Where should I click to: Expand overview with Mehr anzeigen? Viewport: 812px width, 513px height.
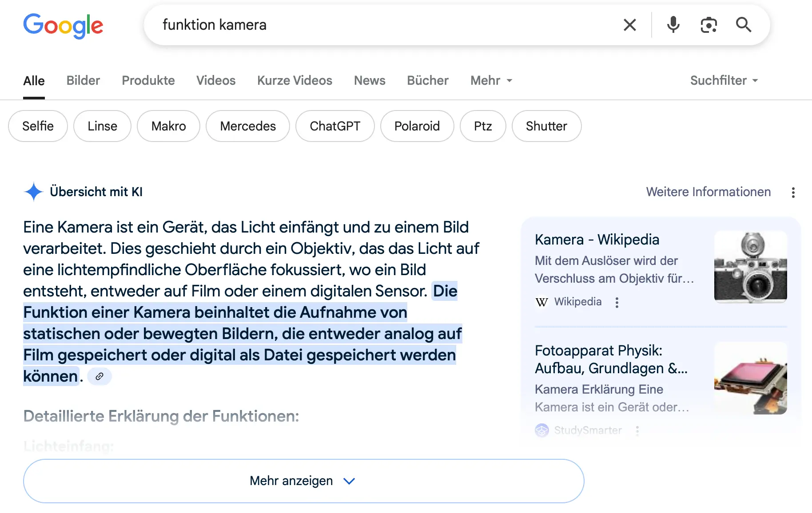(x=303, y=481)
